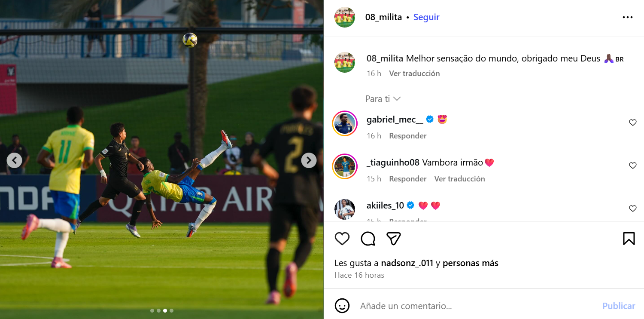Viewport: 644px width, 319px height.
Task: Go to previous carousel photo arrow
Action: pyautogui.click(x=14, y=160)
